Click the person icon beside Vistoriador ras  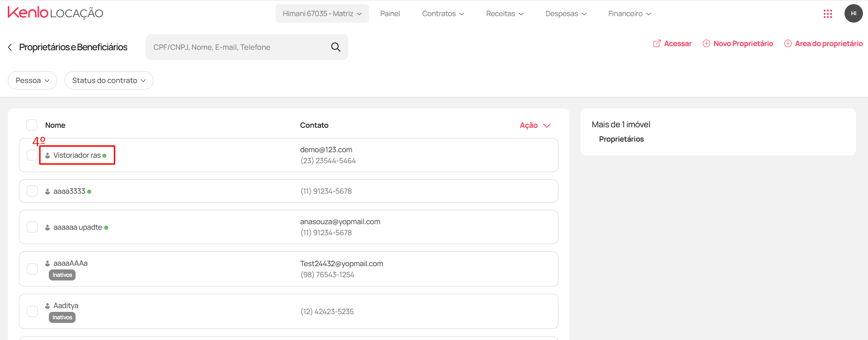(47, 155)
